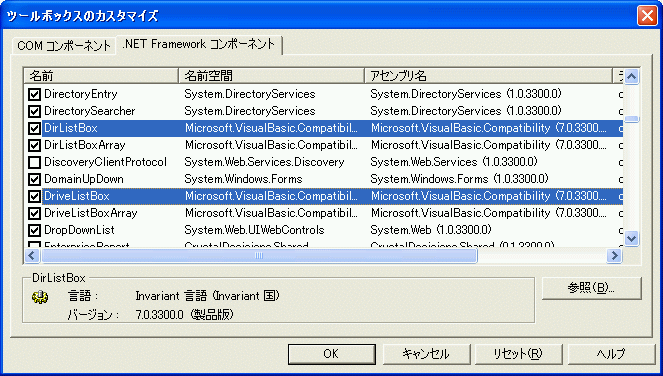663x376 pixels.
Task: Toggle the DirListBox checkbox
Action: [x=34, y=128]
